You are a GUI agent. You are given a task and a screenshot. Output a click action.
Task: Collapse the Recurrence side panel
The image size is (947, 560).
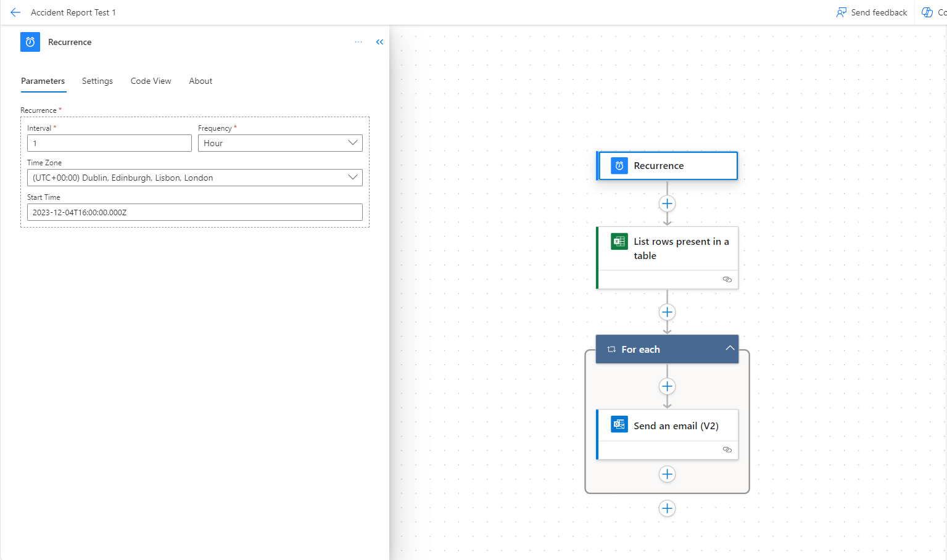[x=379, y=42]
